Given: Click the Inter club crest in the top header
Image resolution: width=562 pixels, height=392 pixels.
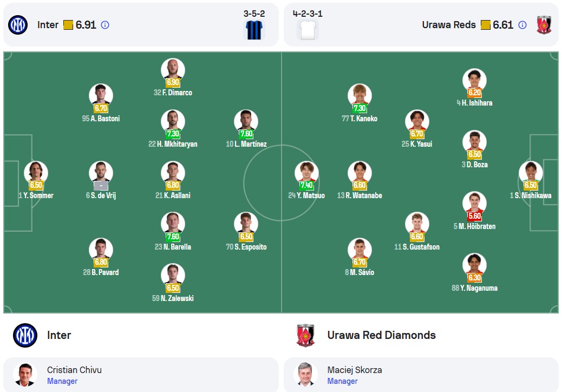Looking at the screenshot, I should pos(18,25).
